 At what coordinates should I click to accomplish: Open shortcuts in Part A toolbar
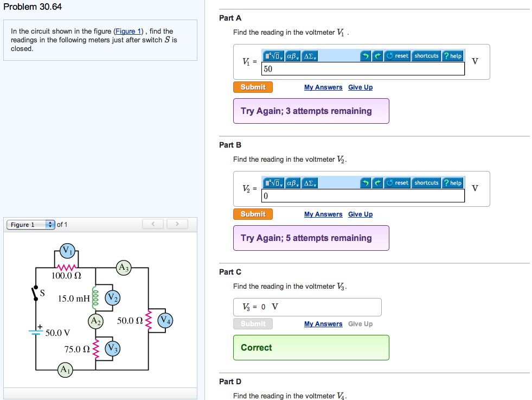(426, 56)
